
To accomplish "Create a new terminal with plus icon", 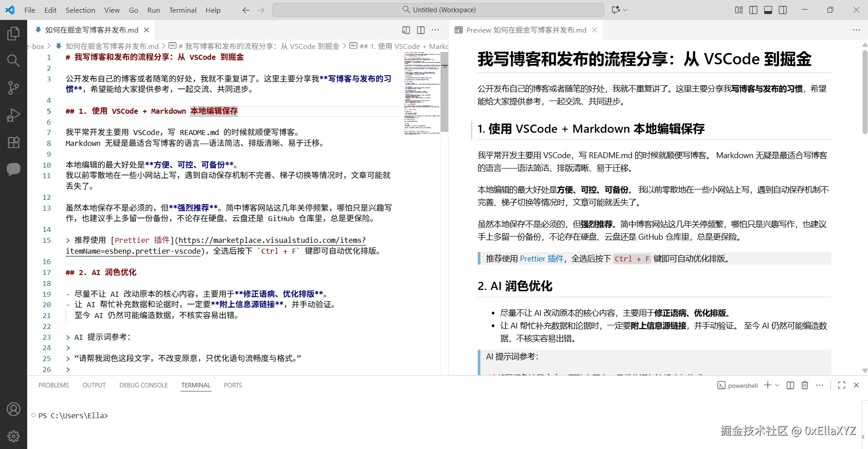I will pyautogui.click(x=767, y=385).
